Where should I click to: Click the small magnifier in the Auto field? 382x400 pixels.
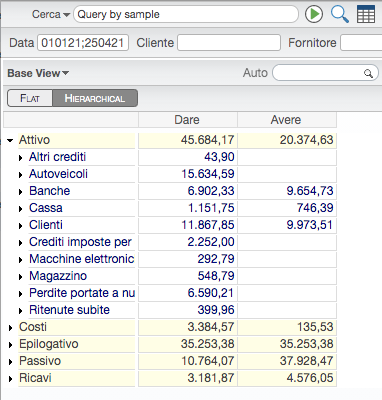(x=368, y=73)
